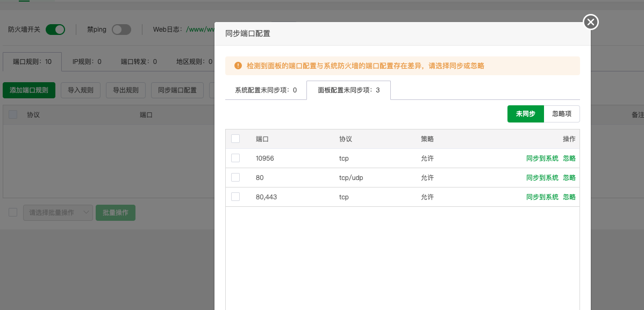Screen dimensions: 644x310
Task: Open the 端口转发 tab
Action: point(139,62)
